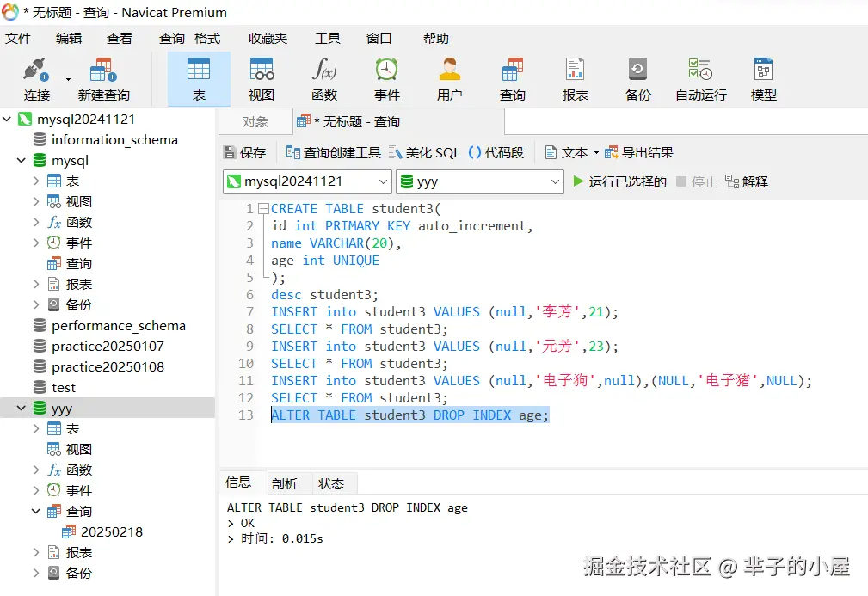868x596 pixels.
Task: Open the Tools (工具) menu
Action: 328,38
